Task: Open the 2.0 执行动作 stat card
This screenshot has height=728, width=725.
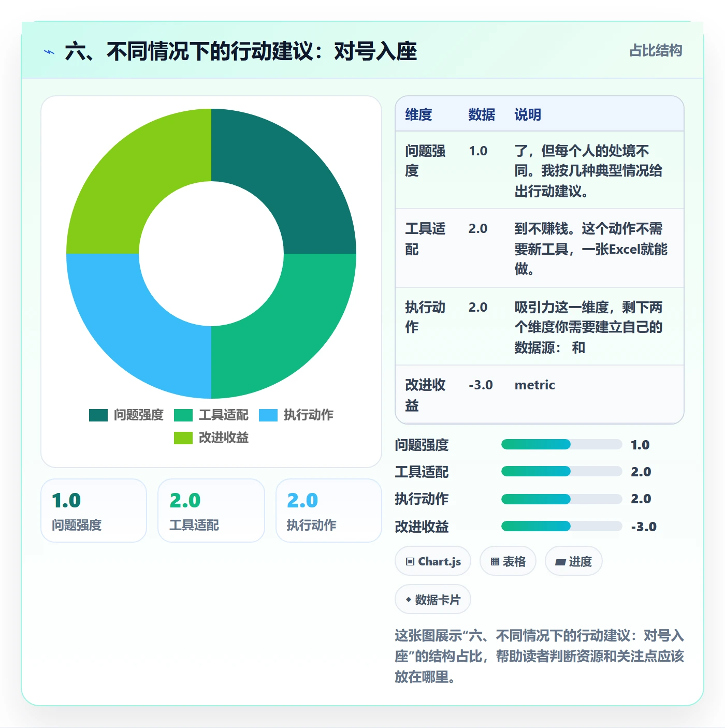Action: [x=329, y=511]
